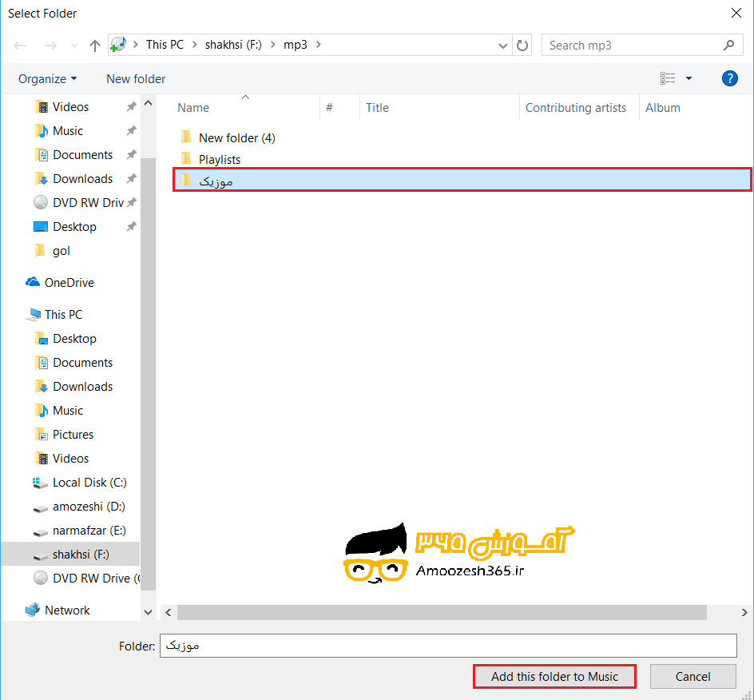Viewport: 754px width, 700px height.
Task: Click the Network icon in the sidebar
Action: [x=34, y=610]
